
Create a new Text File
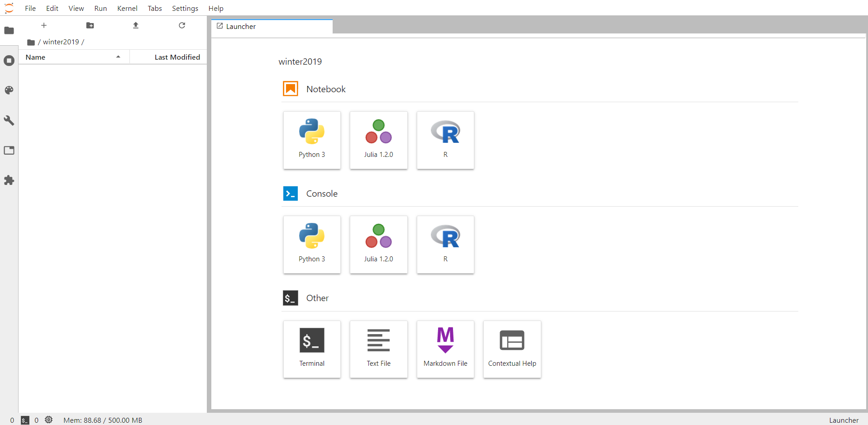[379, 349]
